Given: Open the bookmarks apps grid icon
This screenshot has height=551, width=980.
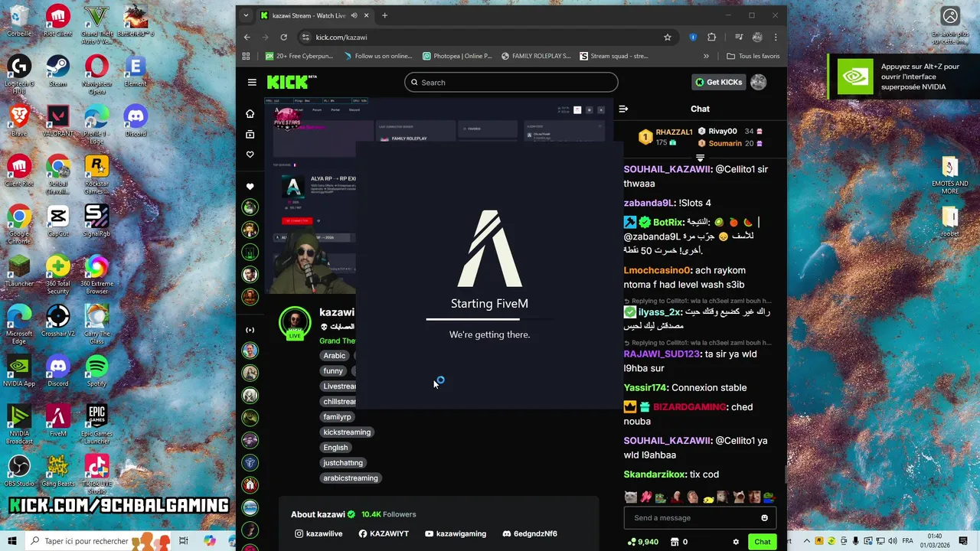Looking at the screenshot, I should (246, 56).
